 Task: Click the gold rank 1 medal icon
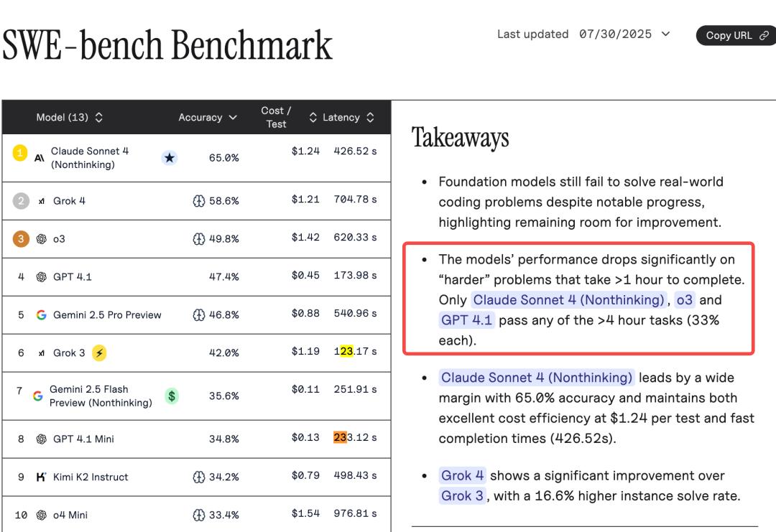[20, 153]
